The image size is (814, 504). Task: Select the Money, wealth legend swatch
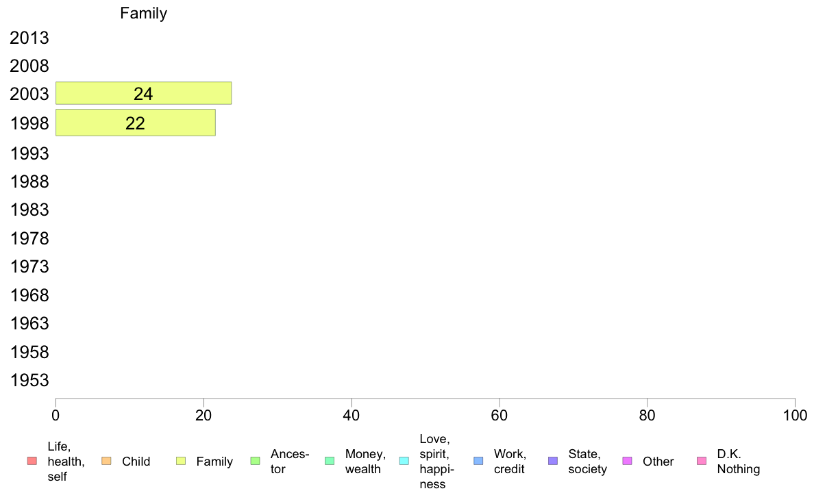330,461
